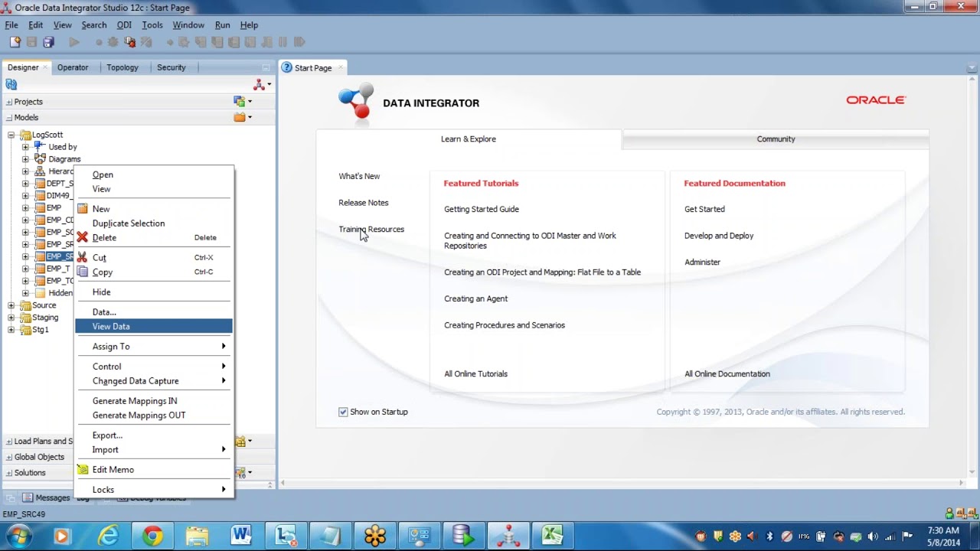This screenshot has width=980, height=551.
Task: Click the Refresh icon in Designer navigator
Action: tap(11, 84)
